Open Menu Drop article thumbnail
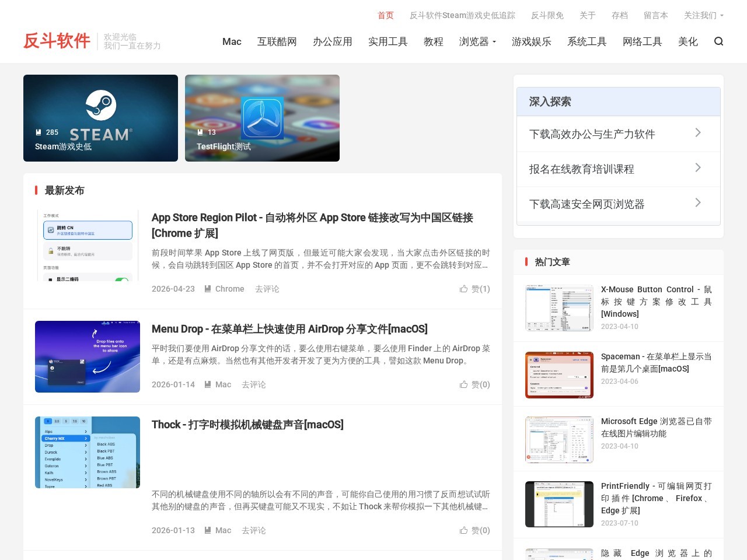 click(88, 356)
